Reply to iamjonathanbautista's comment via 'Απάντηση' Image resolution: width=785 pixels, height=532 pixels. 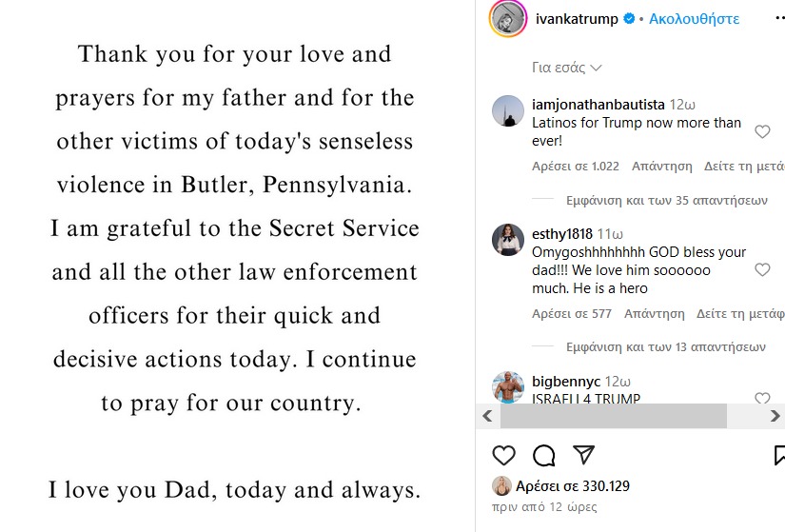click(661, 166)
